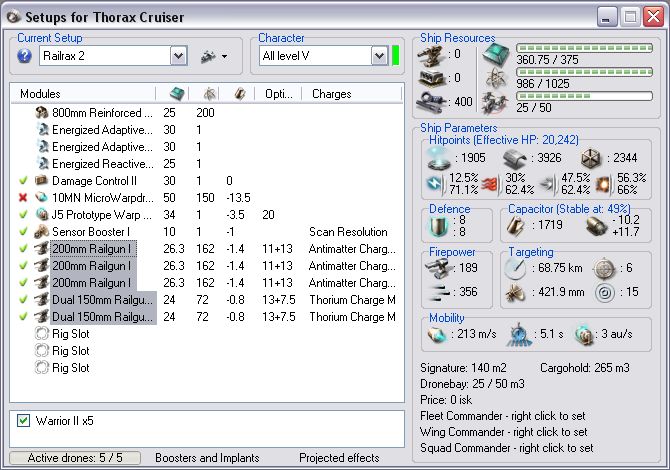Click the turret hardpoints icon
The image size is (670, 470).
431,56
